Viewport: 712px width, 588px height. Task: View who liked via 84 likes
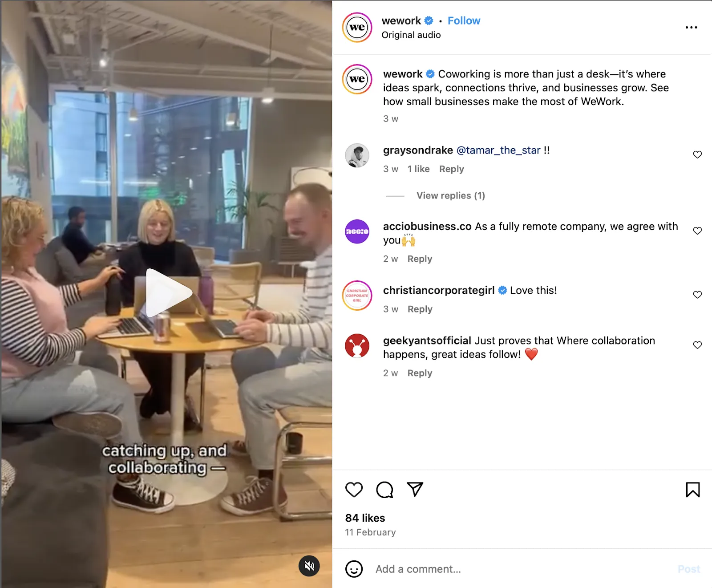tap(365, 518)
